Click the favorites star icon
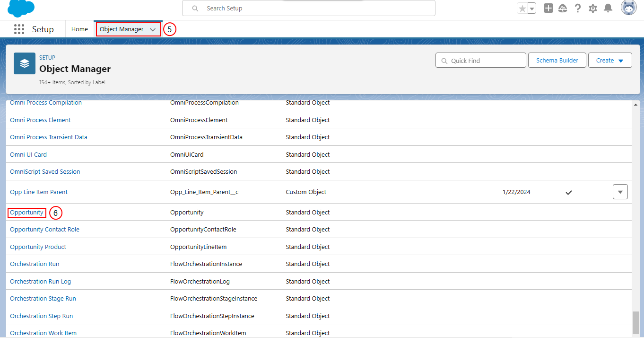644x338 pixels. (x=522, y=9)
